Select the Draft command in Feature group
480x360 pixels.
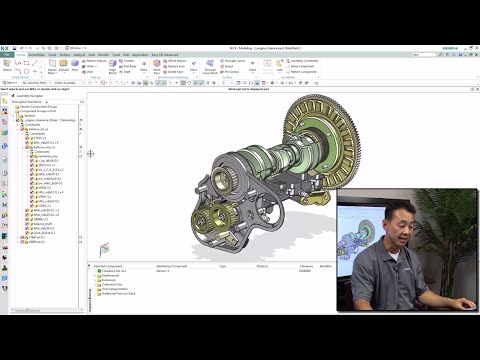click(x=125, y=72)
